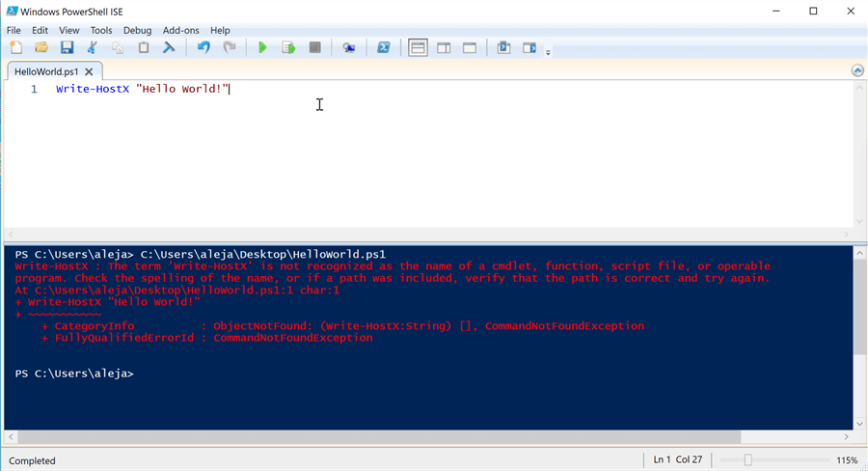Click the console horizontal scrollbar thumb
This screenshot has width=868, height=471.
pyautogui.click(x=379, y=436)
